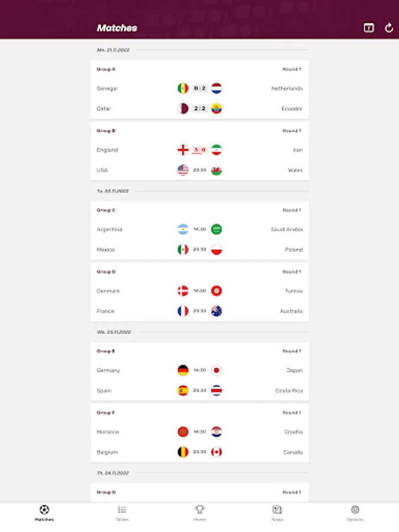
Task: Tap the Morocco vs Croatia kickoff time
Action: [x=200, y=432]
